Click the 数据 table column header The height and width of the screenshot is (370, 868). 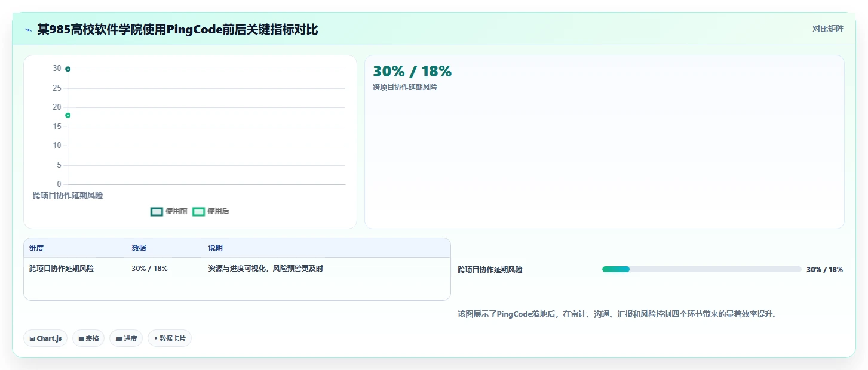pos(139,248)
